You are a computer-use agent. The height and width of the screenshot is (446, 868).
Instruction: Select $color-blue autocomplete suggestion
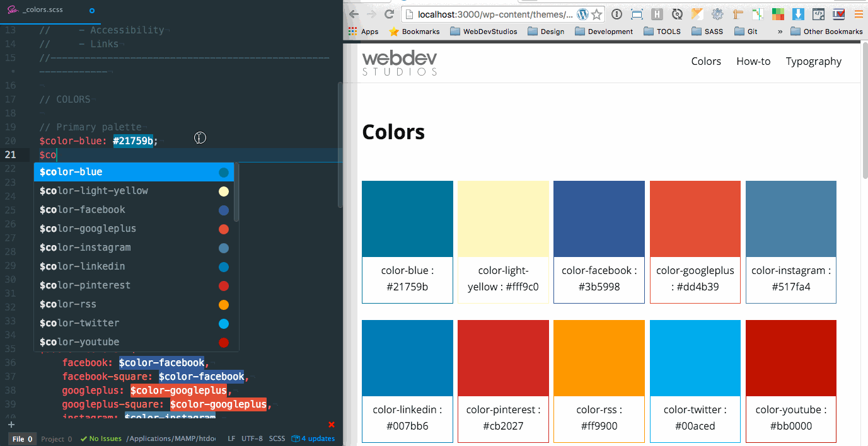click(x=134, y=172)
